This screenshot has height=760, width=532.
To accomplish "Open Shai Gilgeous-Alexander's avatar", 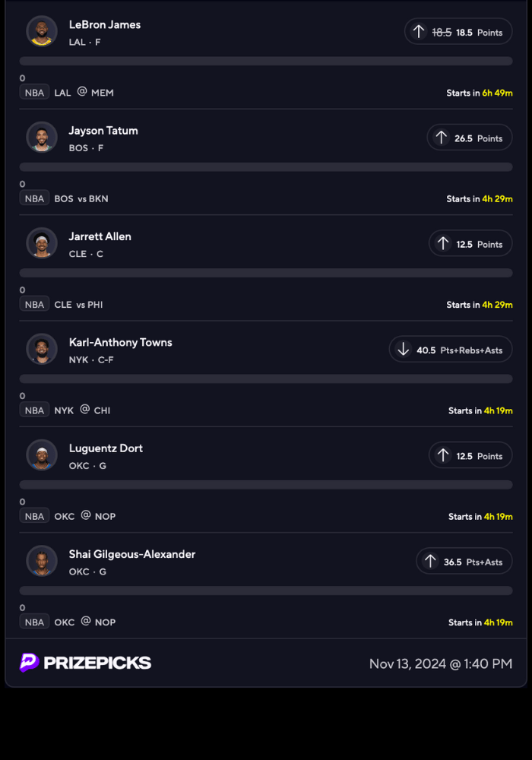I will (x=42, y=561).
